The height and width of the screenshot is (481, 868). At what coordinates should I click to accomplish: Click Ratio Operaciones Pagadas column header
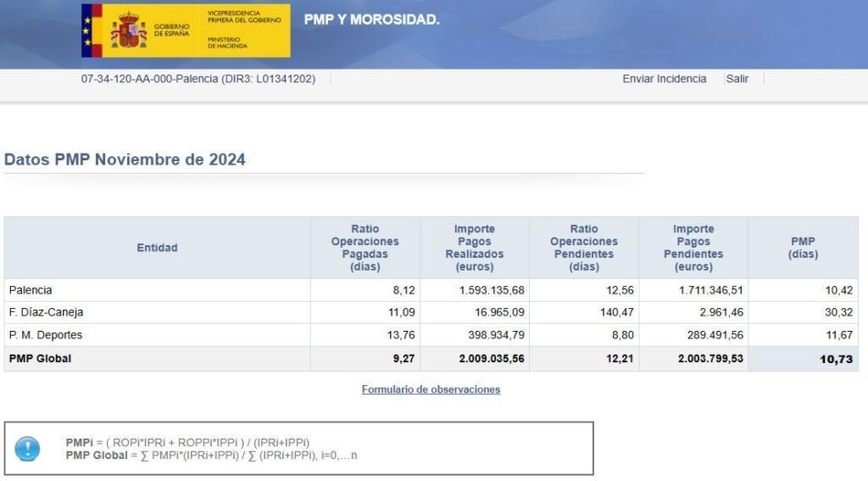(x=364, y=248)
